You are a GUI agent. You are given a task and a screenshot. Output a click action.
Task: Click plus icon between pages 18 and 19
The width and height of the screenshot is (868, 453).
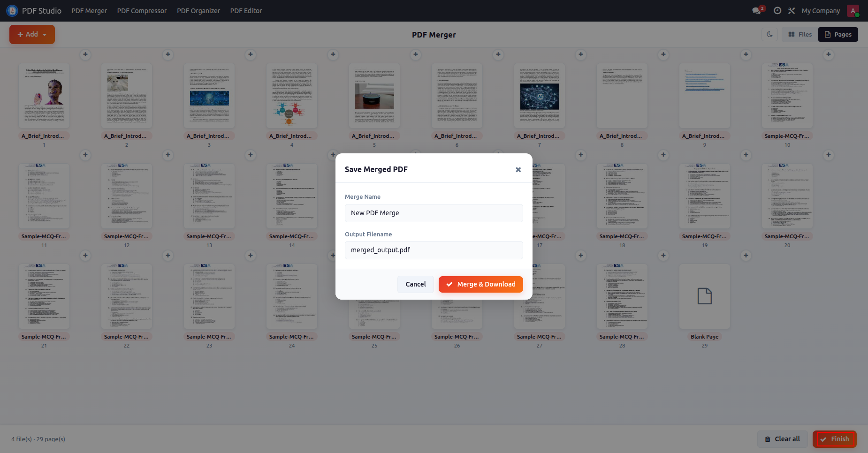tap(663, 155)
